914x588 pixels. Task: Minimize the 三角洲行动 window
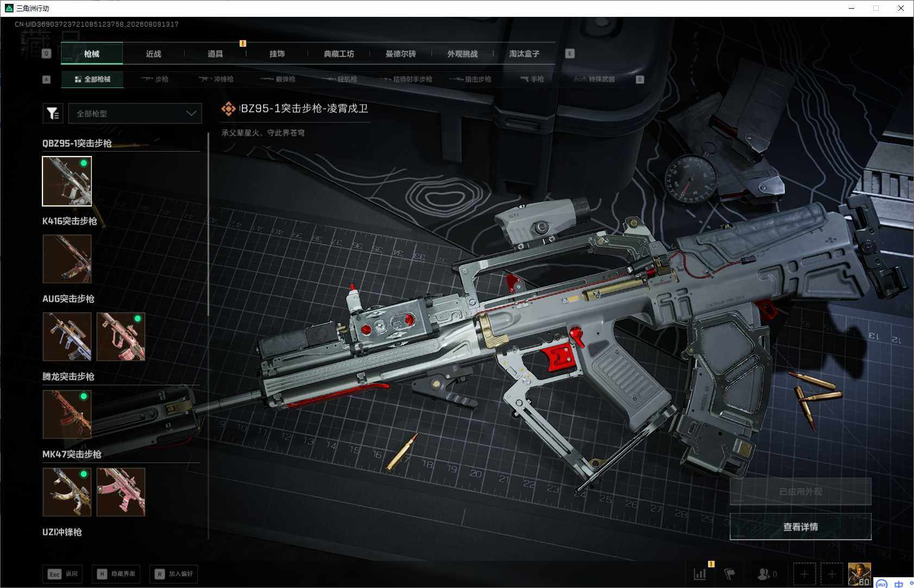852,8
